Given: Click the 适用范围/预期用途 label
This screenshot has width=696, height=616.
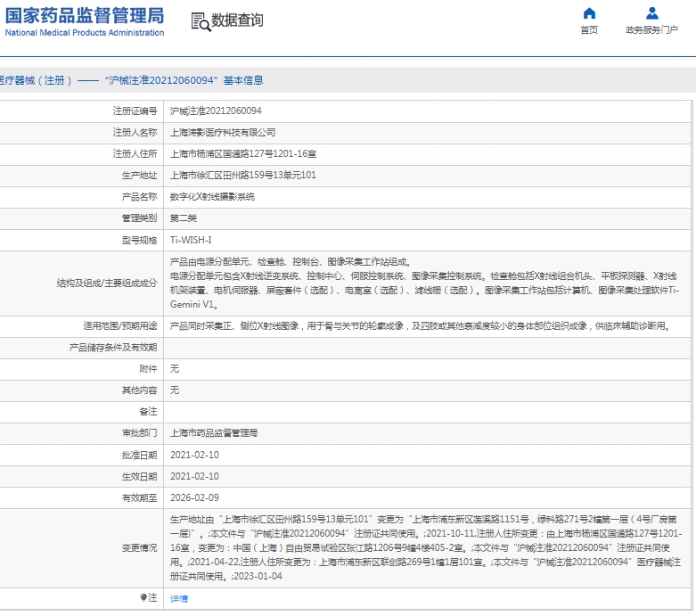Looking at the screenshot, I should pos(120,326).
